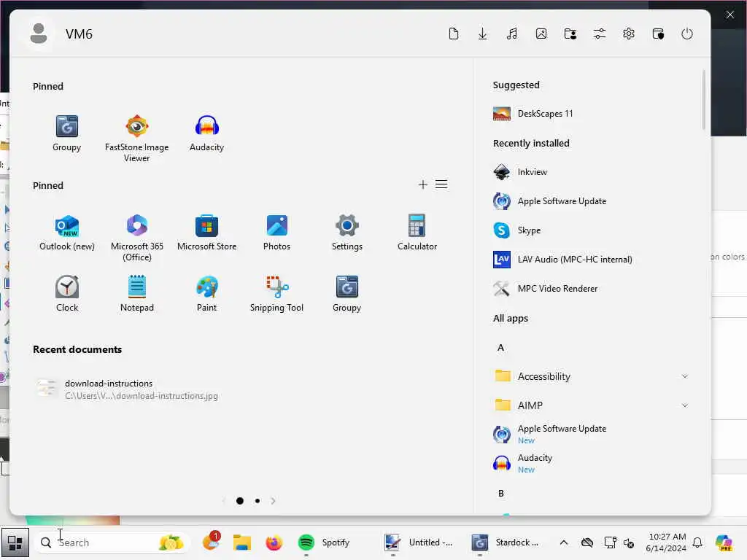Screen dimensions: 747x560
Task: Add a pinned item with plus button
Action: pyautogui.click(x=422, y=184)
